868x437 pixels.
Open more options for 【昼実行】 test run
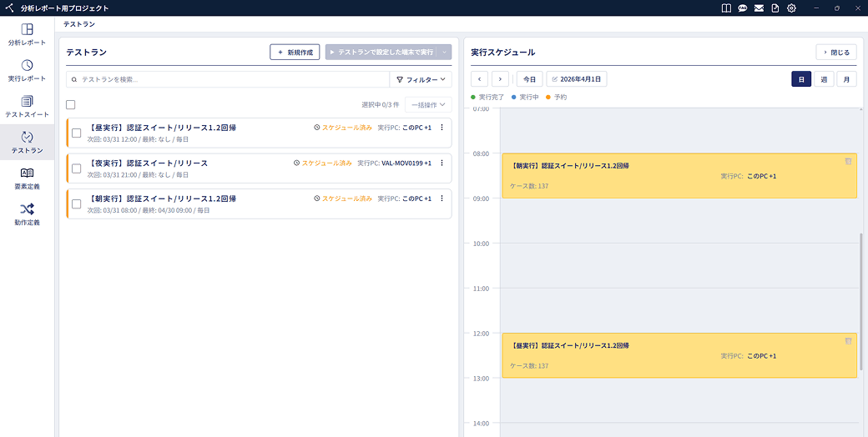[x=442, y=128]
